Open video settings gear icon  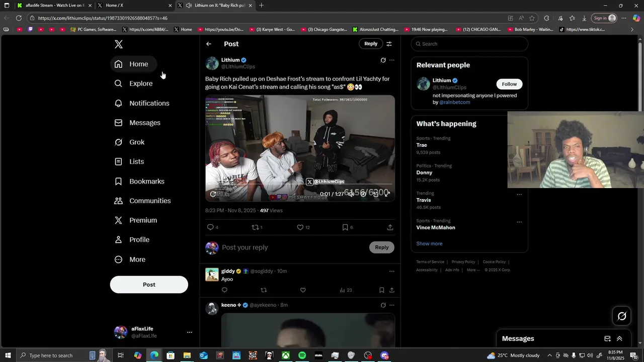[363, 194]
